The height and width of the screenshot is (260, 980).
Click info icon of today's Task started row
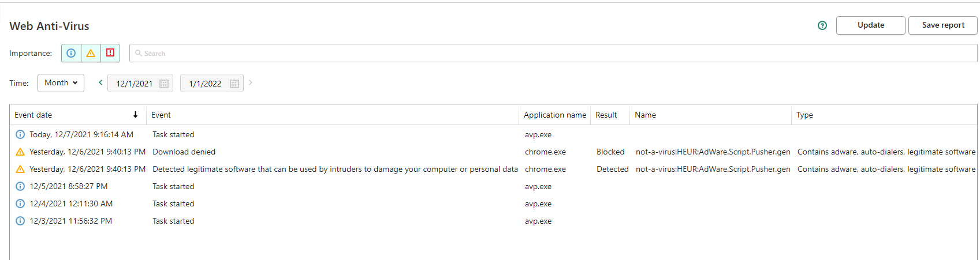pyautogui.click(x=20, y=134)
